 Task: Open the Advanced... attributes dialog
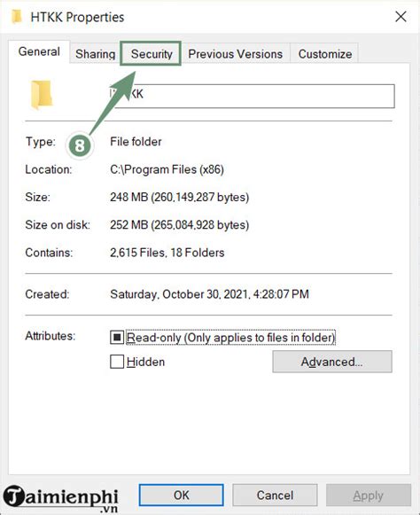click(x=332, y=362)
